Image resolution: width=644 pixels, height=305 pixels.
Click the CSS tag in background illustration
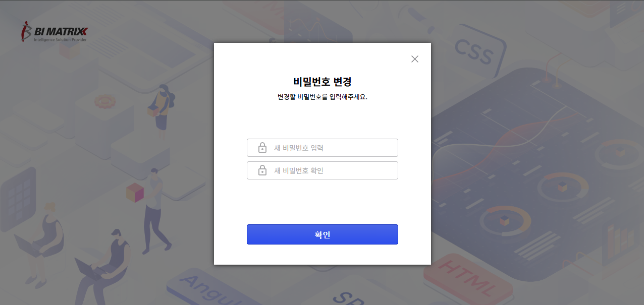[x=474, y=50]
